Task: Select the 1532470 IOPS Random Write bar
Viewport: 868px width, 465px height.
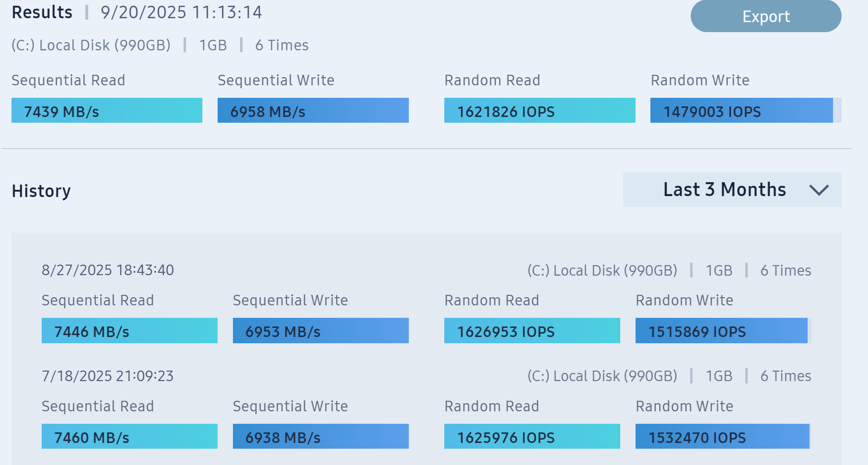Action: (x=722, y=437)
